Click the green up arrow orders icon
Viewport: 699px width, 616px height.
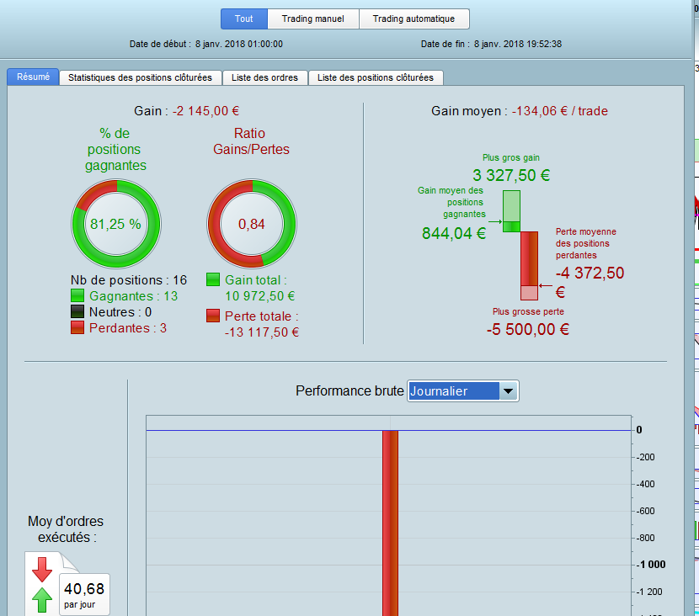point(42,599)
